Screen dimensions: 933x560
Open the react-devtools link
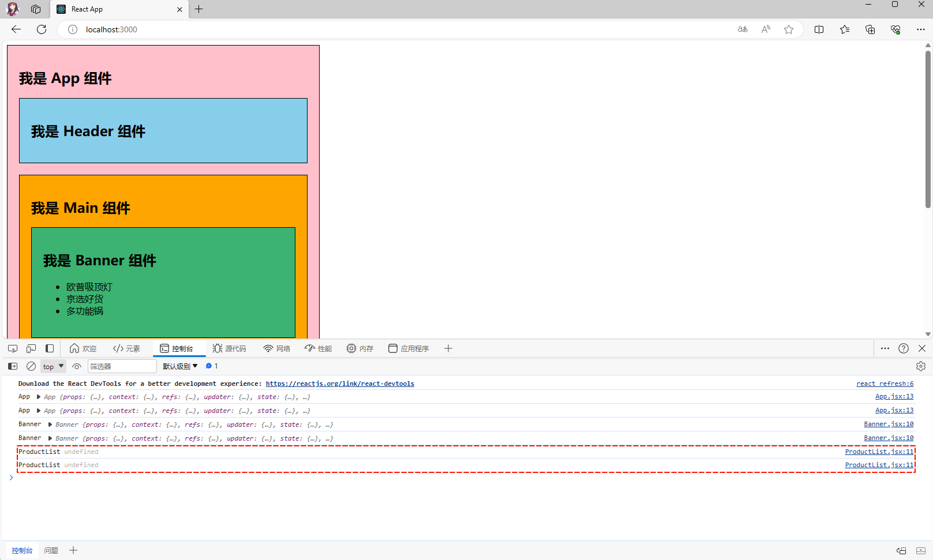340,384
